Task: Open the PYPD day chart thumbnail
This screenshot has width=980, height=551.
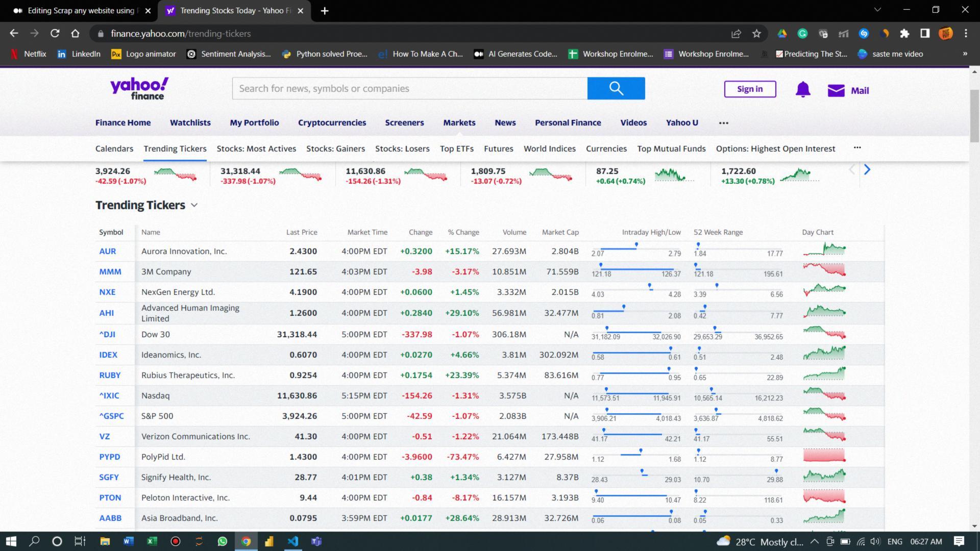Action: coord(824,456)
